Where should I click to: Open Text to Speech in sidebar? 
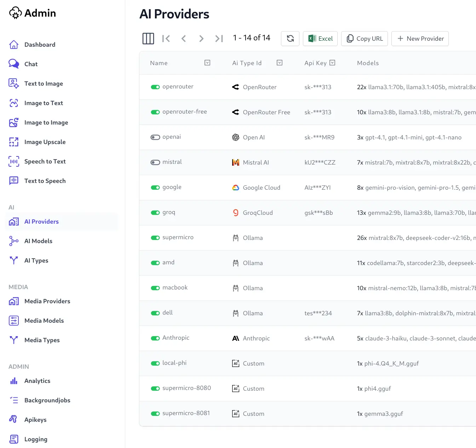(x=45, y=181)
